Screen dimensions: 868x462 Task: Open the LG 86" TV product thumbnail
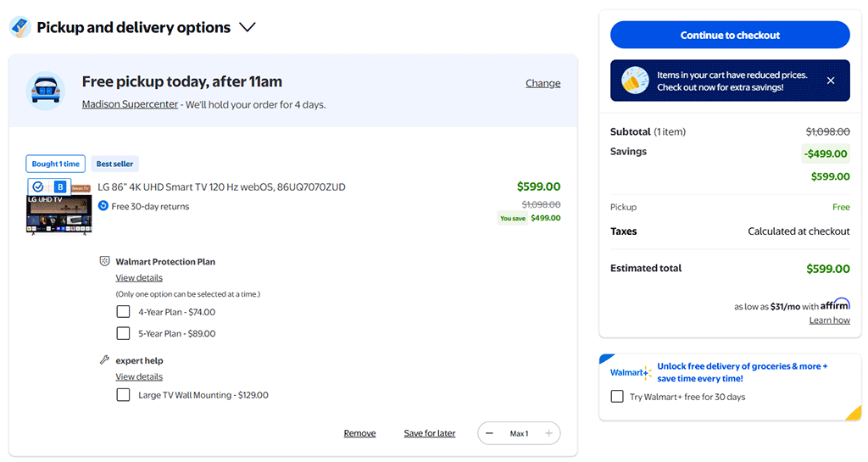59,208
